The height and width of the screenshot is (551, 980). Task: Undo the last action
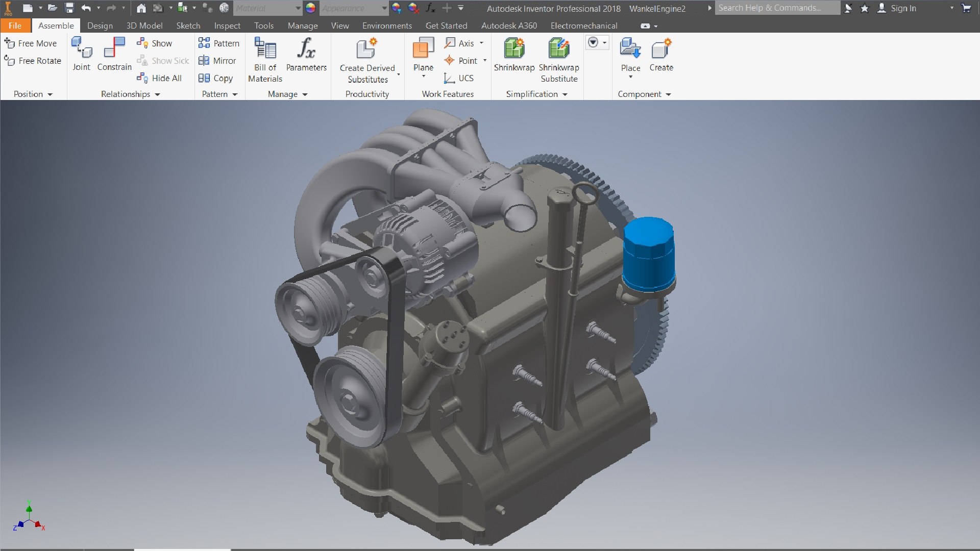coord(86,8)
